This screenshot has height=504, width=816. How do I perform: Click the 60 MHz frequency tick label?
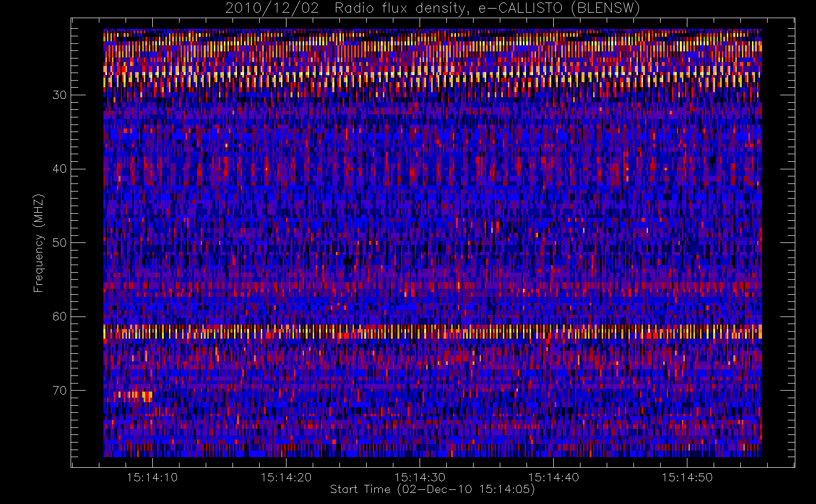[x=60, y=317]
